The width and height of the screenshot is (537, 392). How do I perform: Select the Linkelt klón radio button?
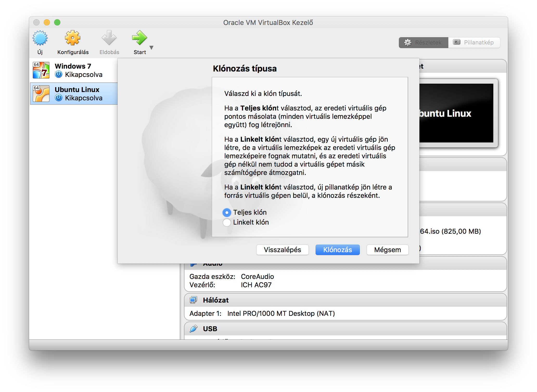point(227,222)
